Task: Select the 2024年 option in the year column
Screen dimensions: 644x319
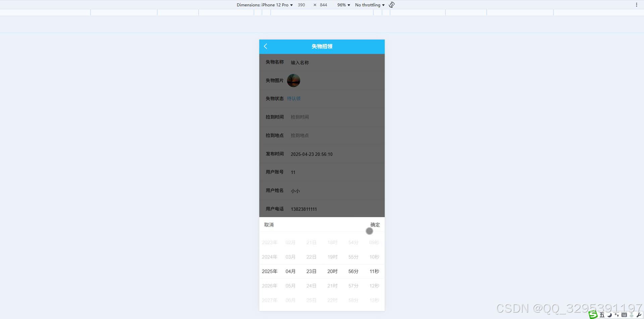Action: tap(269, 257)
